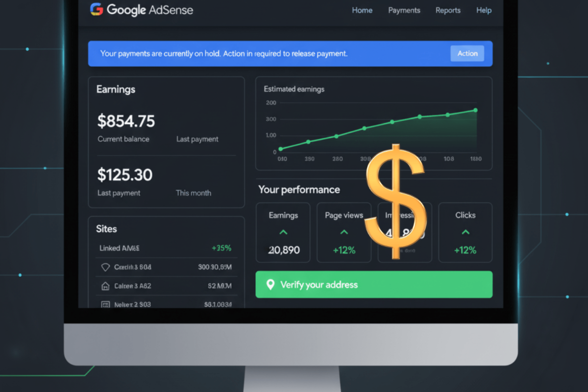Click the green up arrow under Page views
Image resolution: width=588 pixels, height=392 pixels.
(x=344, y=232)
